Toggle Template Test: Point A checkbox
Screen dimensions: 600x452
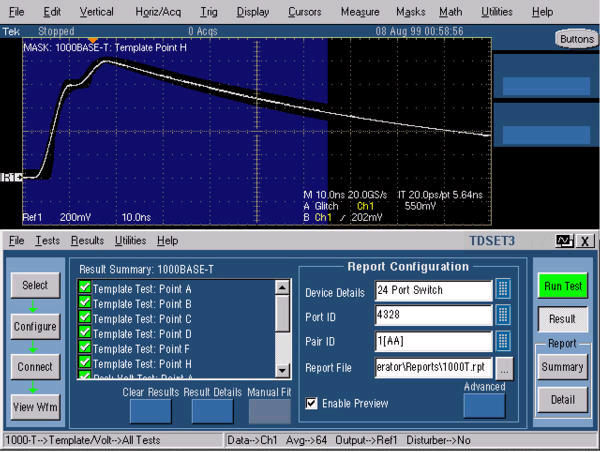[x=85, y=287]
